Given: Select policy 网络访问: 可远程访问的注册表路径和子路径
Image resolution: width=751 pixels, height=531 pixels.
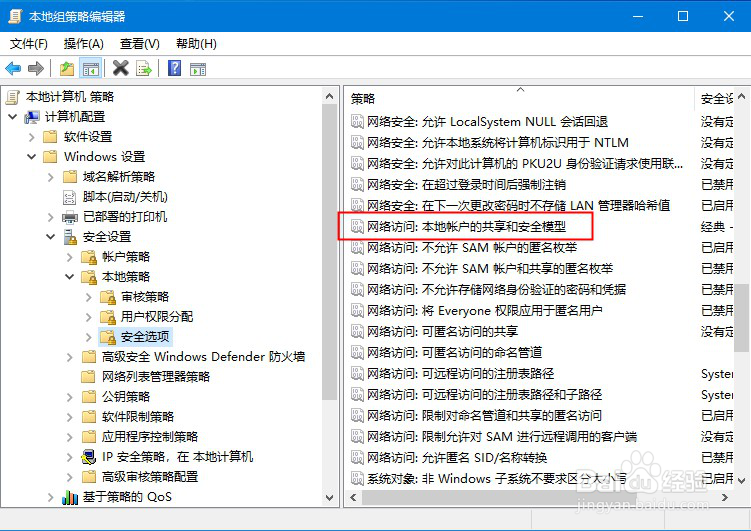Looking at the screenshot, I should [484, 395].
